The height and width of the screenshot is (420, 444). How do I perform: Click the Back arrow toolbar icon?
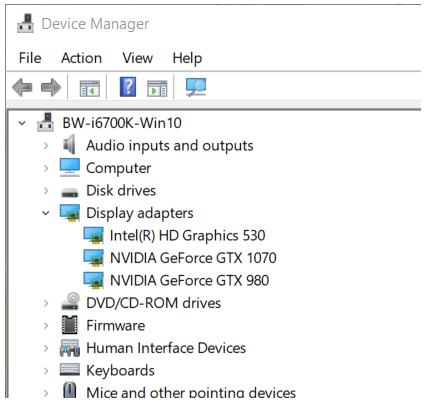click(x=22, y=88)
